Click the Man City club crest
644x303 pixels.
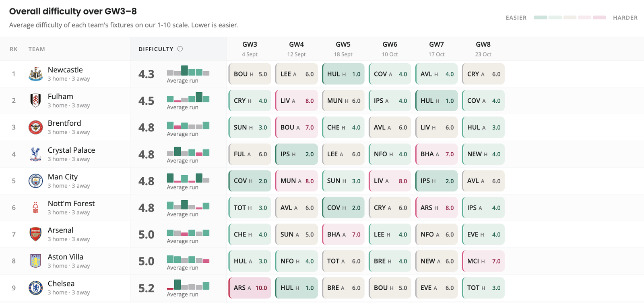pyautogui.click(x=36, y=181)
